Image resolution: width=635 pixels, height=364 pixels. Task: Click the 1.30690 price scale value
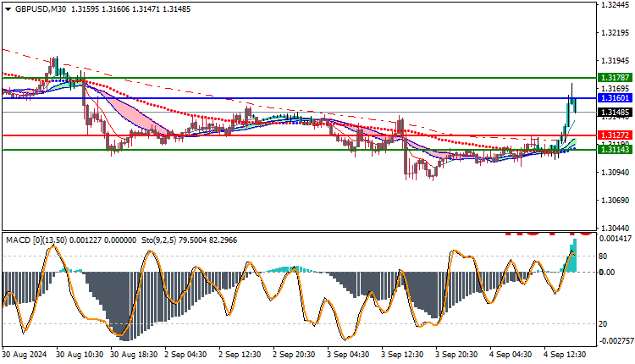click(x=616, y=201)
